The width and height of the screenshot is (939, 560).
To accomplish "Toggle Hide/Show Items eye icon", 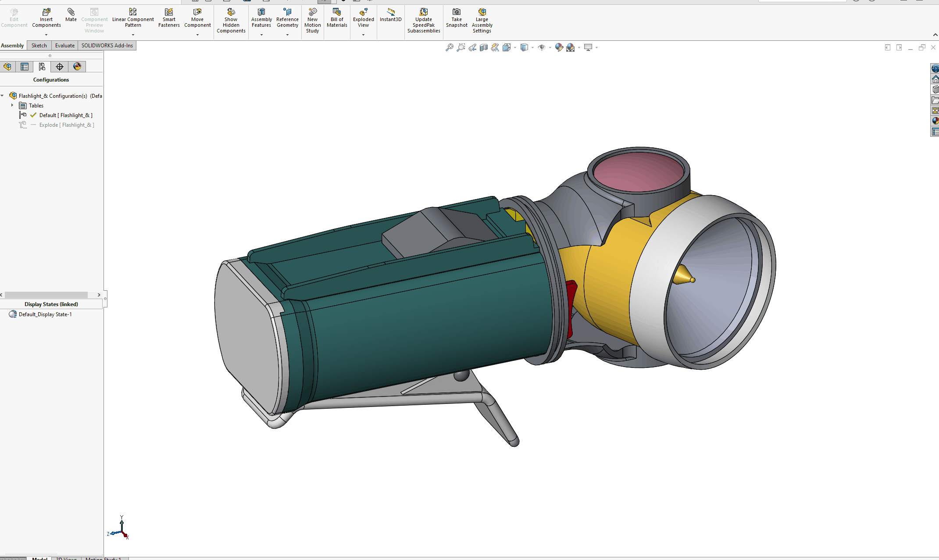I will (542, 47).
